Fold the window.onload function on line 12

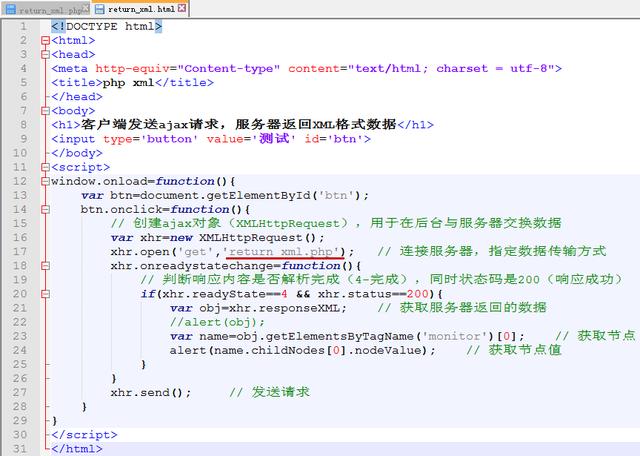click(45, 181)
